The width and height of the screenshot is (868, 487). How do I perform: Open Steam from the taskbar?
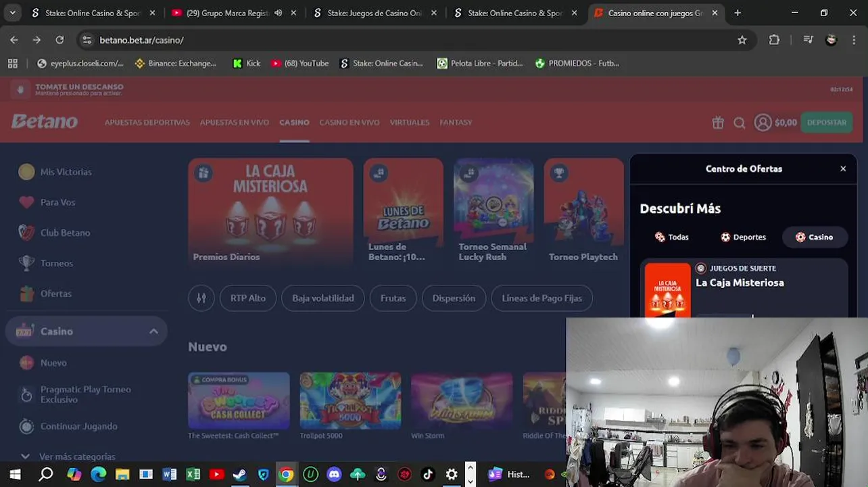click(239, 474)
